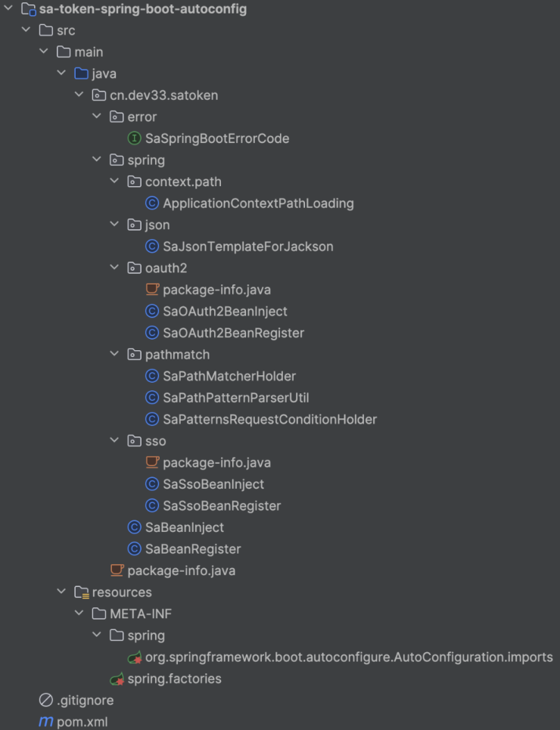Select SaPatternsRequestConditionHolder class

(269, 419)
